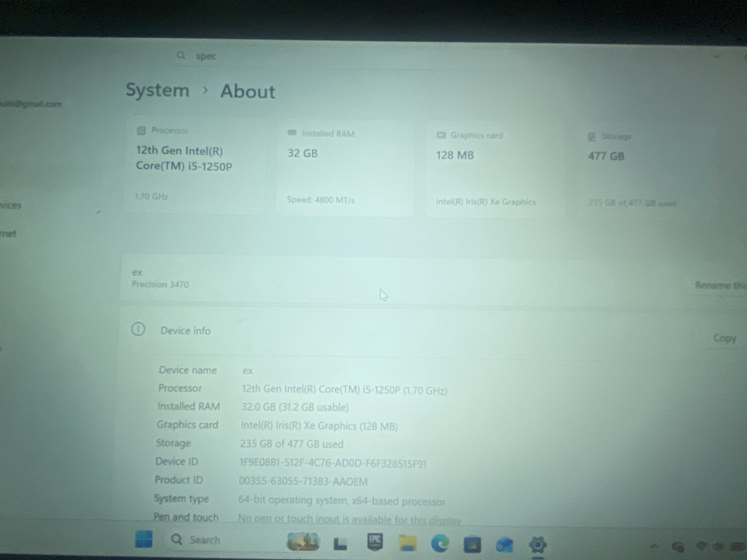Click the '1.70 GHz' text in Processor card

click(x=151, y=196)
